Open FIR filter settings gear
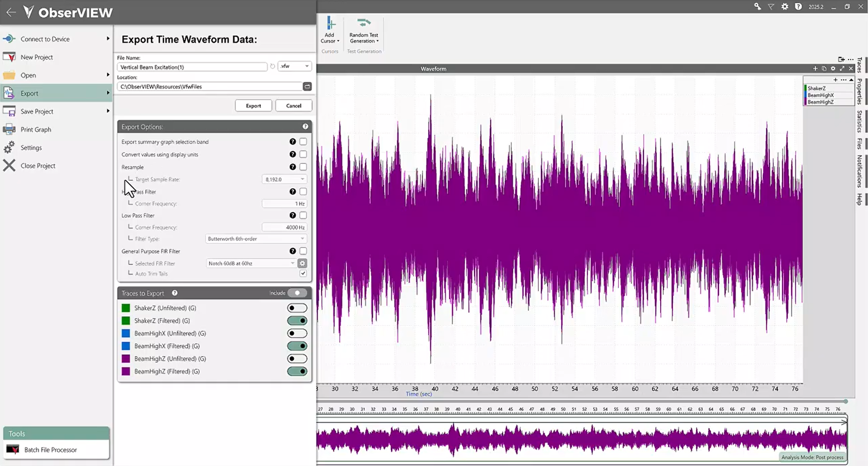This screenshot has height=466, width=868. tap(302, 263)
